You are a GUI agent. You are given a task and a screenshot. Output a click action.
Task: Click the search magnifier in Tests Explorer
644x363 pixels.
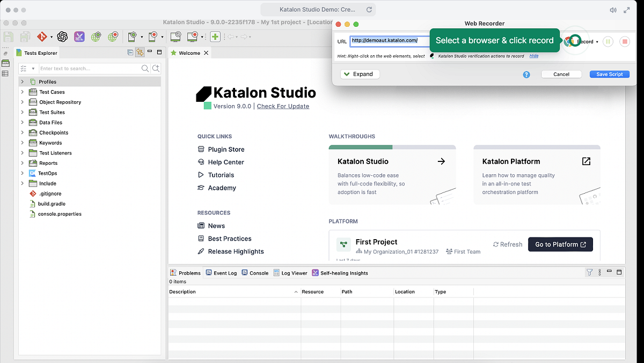[x=145, y=69]
